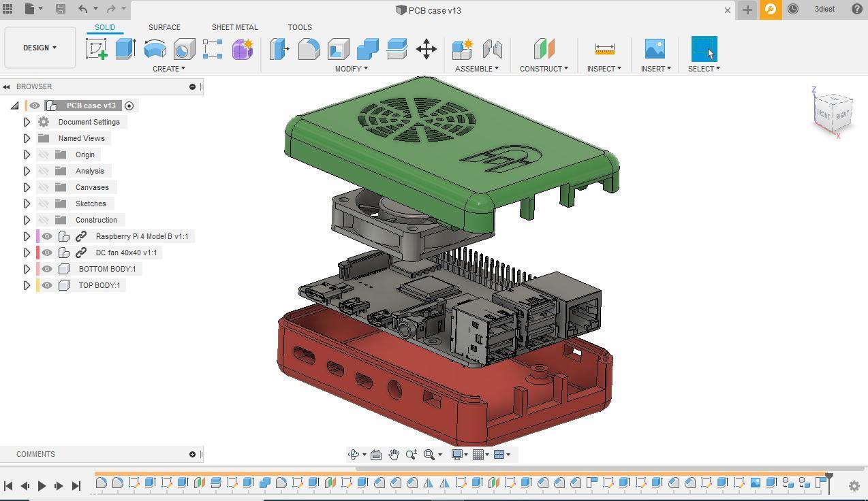Select the Create Sketch tool
Viewport: 868px width, 501px height.
[x=97, y=49]
